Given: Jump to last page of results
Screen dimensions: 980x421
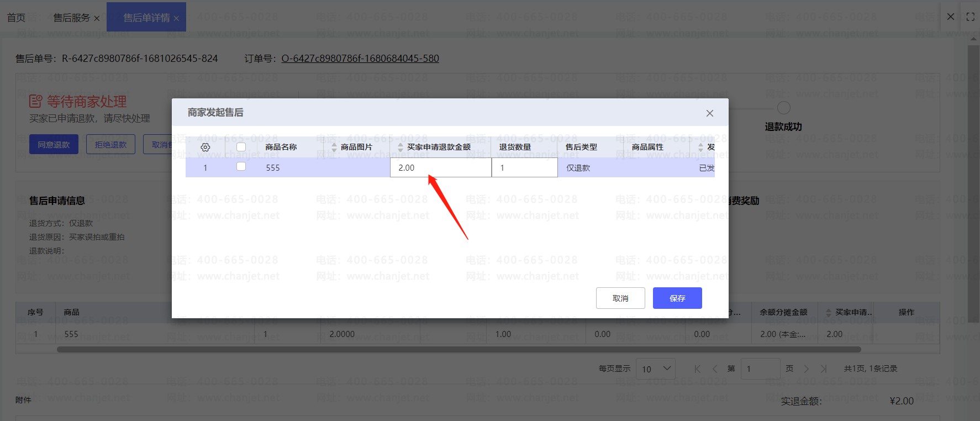Looking at the screenshot, I should [824, 369].
